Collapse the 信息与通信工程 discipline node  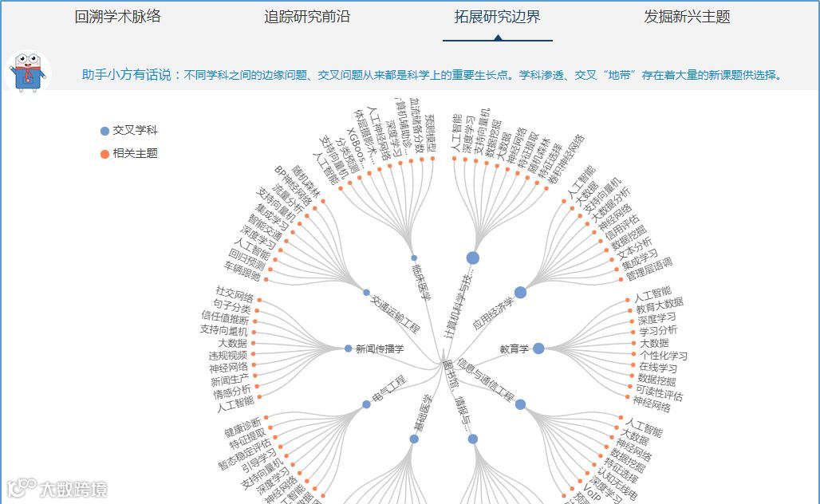[x=520, y=404]
